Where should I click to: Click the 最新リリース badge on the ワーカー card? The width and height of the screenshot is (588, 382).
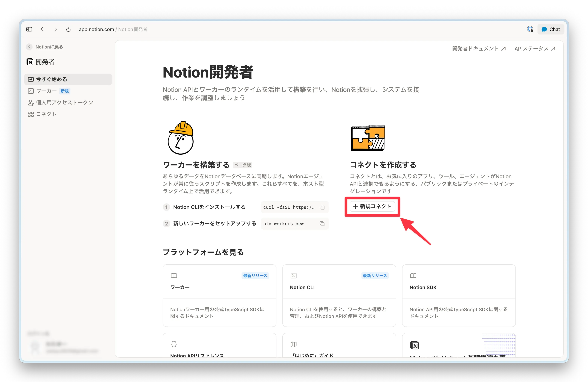255,276
